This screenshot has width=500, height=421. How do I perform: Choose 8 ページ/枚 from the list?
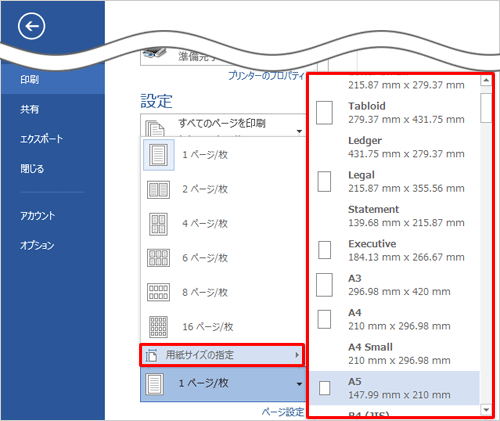[205, 292]
